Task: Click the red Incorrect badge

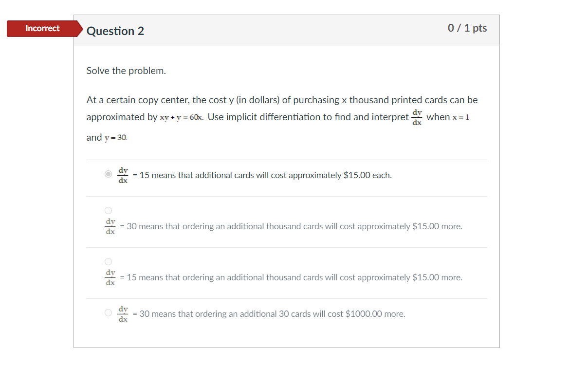Action: click(x=42, y=28)
